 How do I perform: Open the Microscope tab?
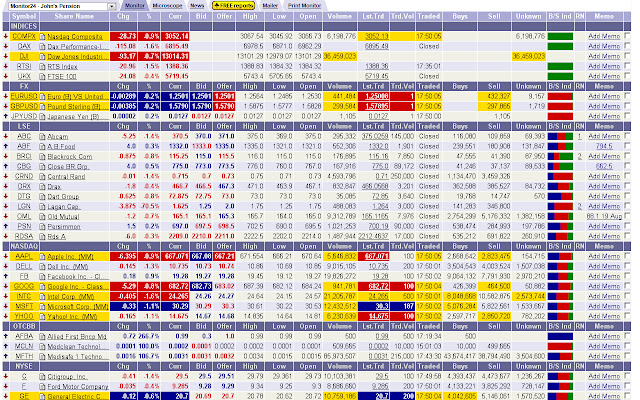tap(167, 6)
